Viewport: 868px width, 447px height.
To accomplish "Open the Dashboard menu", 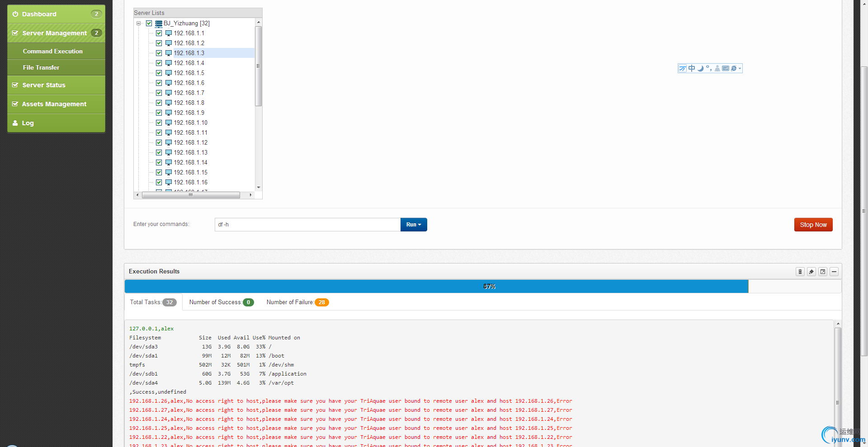I will point(56,14).
